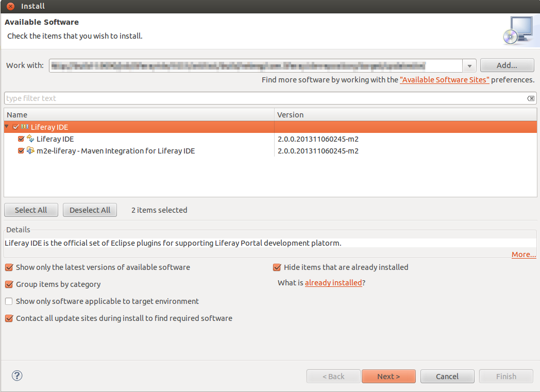Collapse the Liferay IDE category tree
The height and width of the screenshot is (392, 540).
7,127
